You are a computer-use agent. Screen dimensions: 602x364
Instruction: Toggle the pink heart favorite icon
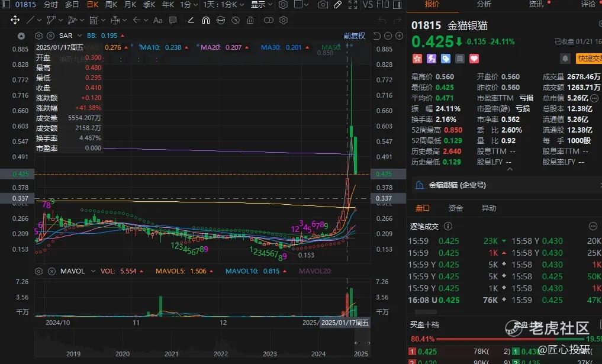pyautogui.click(x=474, y=59)
